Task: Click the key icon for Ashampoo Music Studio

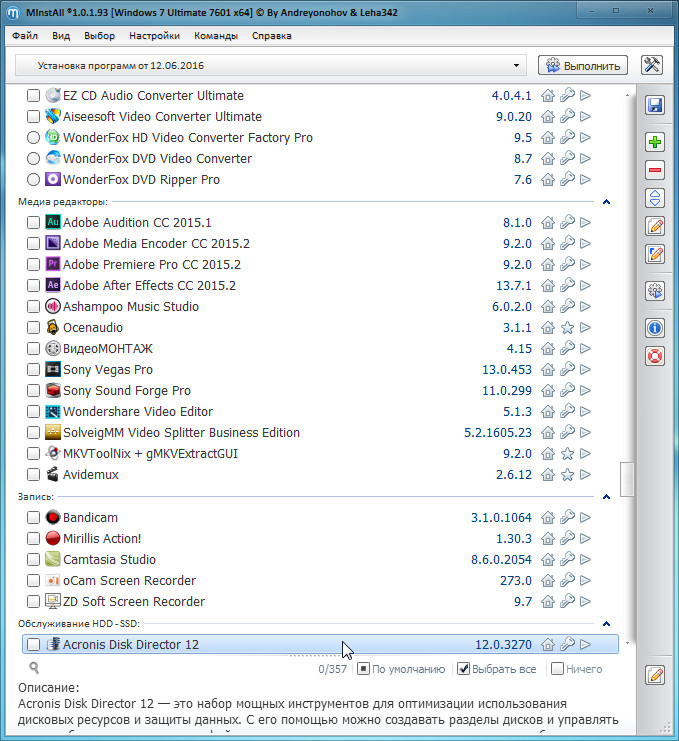Action: click(567, 306)
